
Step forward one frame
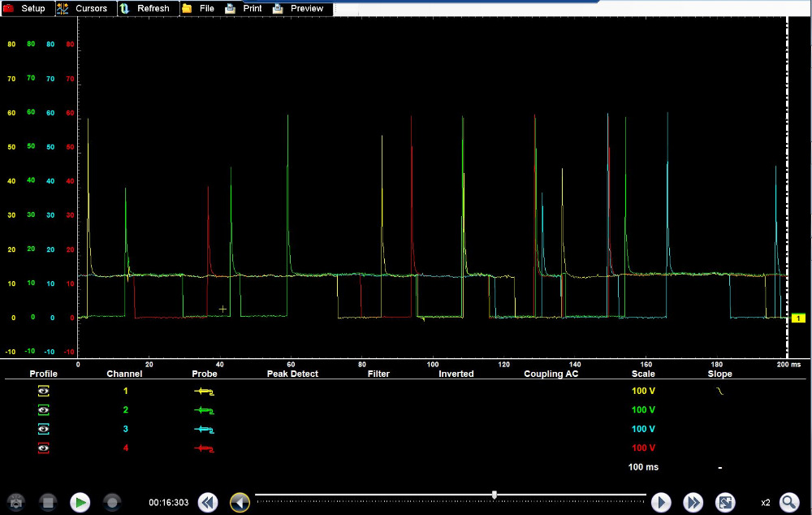(661, 502)
